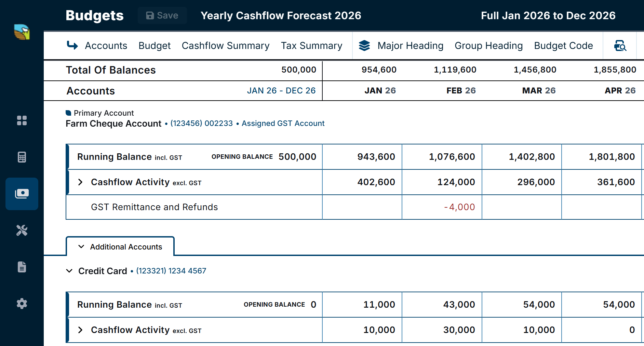This screenshot has height=346, width=644.
Task: Select the MAR 26 column header
Action: [539, 91]
